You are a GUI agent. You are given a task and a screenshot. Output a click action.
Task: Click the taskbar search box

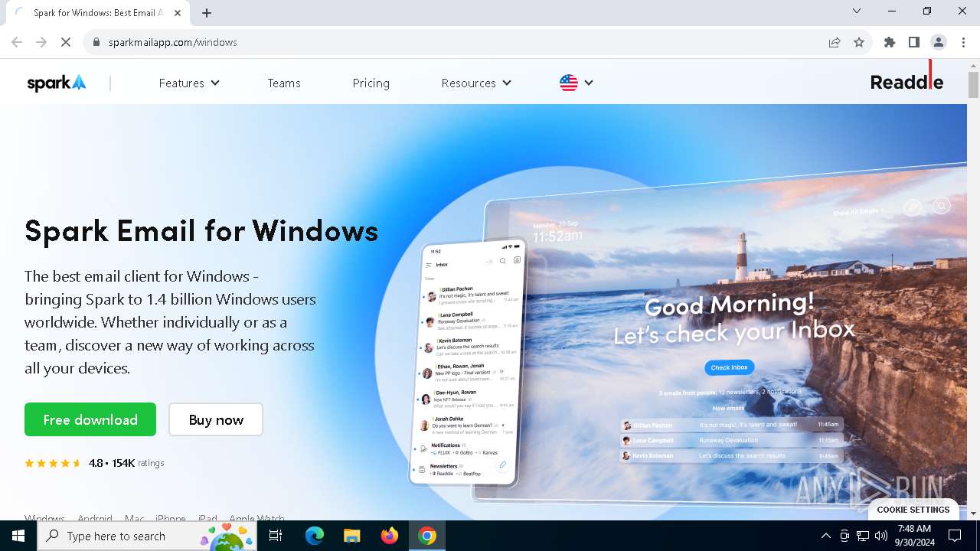147,536
